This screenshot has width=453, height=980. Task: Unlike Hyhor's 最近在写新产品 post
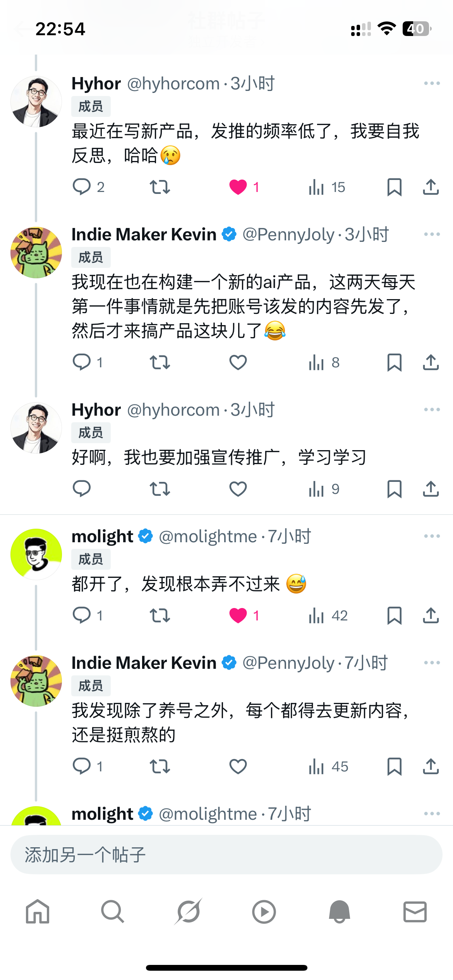(238, 187)
